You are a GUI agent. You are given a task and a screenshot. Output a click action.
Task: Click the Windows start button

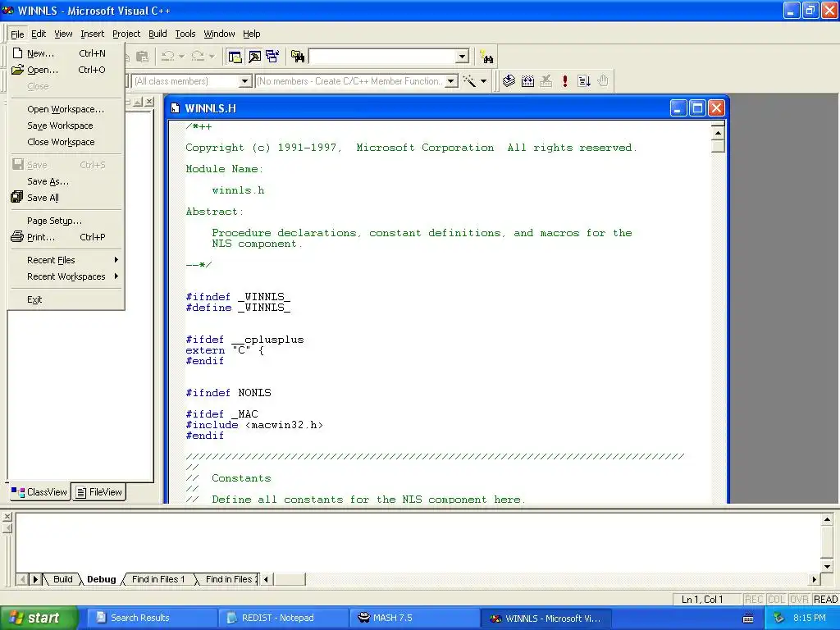point(39,619)
